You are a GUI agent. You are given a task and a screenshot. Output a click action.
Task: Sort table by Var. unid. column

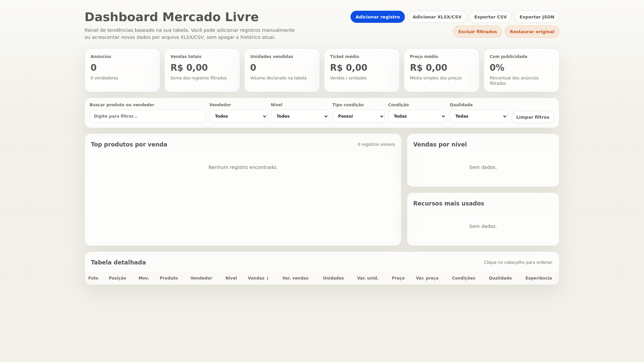click(368, 278)
